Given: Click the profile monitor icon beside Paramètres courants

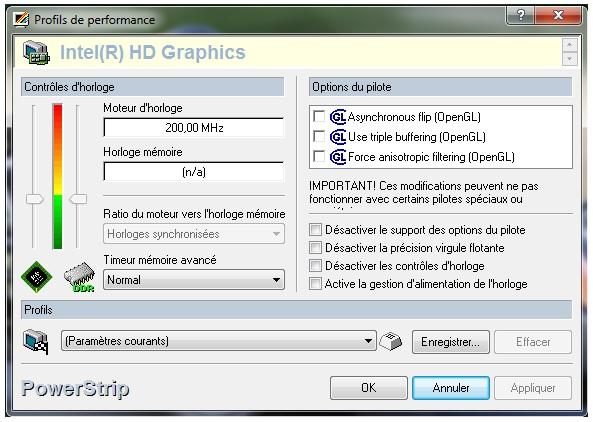Looking at the screenshot, I should point(36,341).
